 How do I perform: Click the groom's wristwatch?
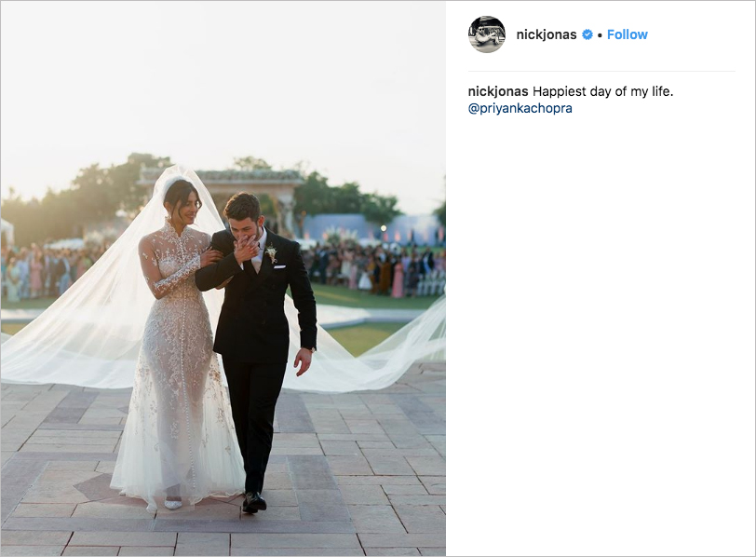[x=312, y=349]
